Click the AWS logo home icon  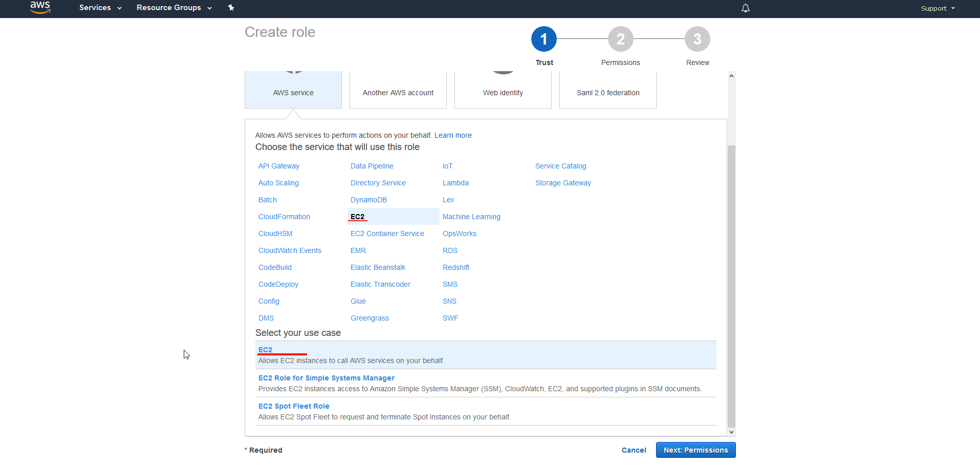40,8
